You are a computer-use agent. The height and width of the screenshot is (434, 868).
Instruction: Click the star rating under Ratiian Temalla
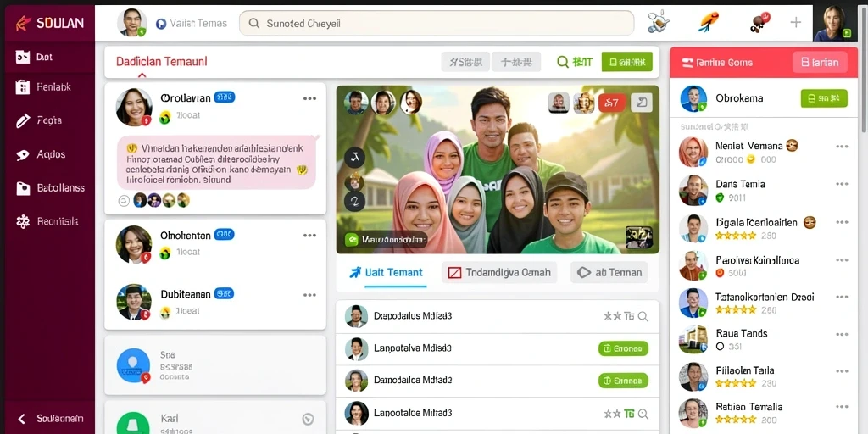(x=736, y=420)
